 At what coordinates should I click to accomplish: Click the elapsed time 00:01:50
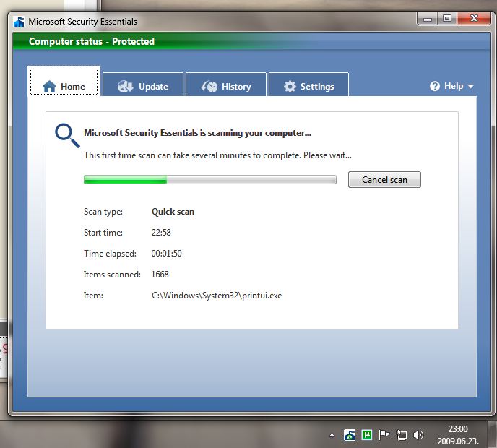[x=166, y=254]
